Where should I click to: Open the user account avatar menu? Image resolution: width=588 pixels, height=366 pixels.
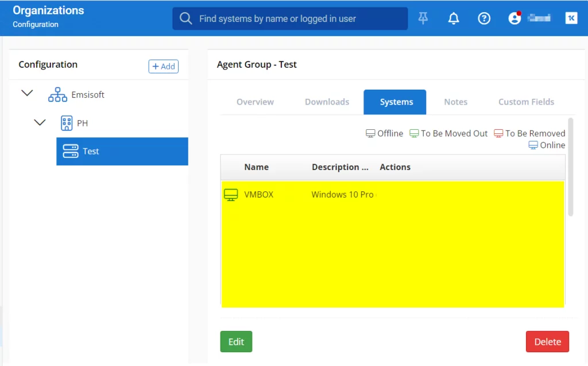click(514, 18)
